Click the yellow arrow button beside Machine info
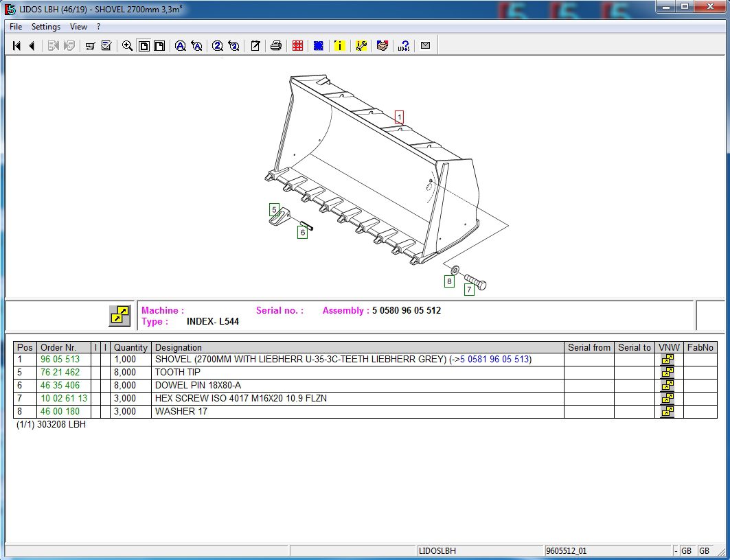The width and height of the screenshot is (730, 560). coord(119,315)
